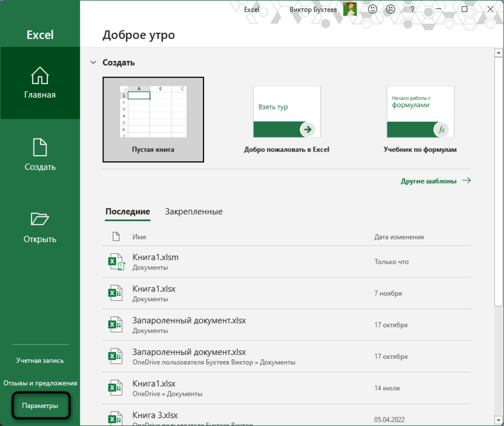
Task: Click the Книга 3.xlsx file icon
Action: 115,419
